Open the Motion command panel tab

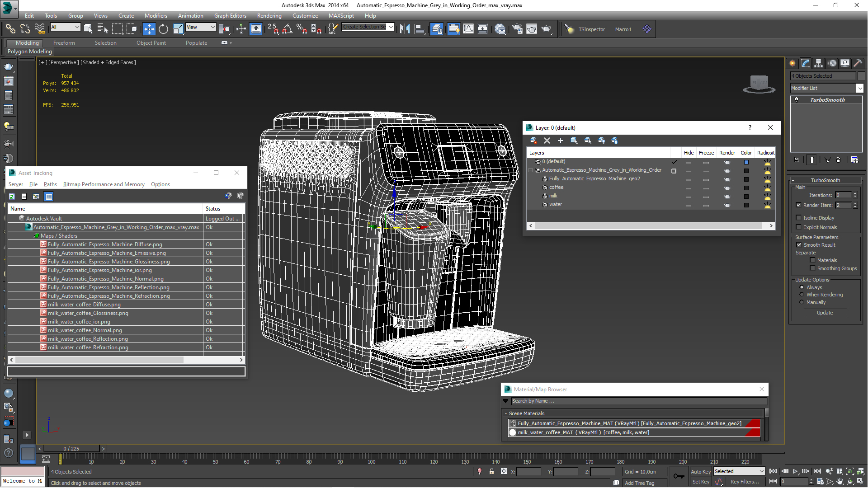tap(832, 63)
